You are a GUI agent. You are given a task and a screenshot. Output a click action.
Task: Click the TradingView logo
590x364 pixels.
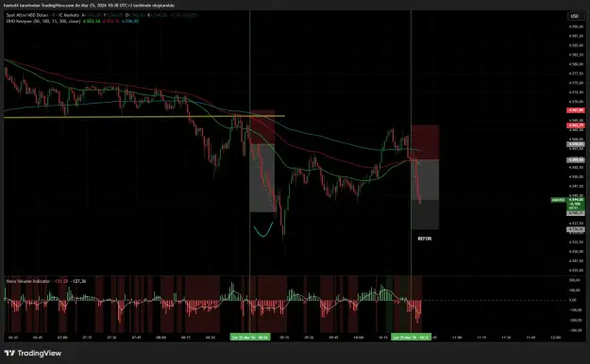(33, 353)
